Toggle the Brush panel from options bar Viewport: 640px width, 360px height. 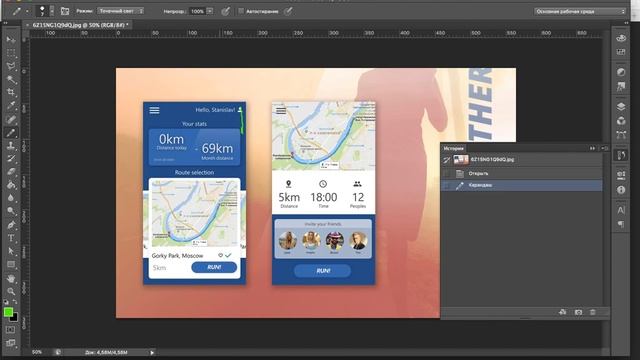(65, 11)
